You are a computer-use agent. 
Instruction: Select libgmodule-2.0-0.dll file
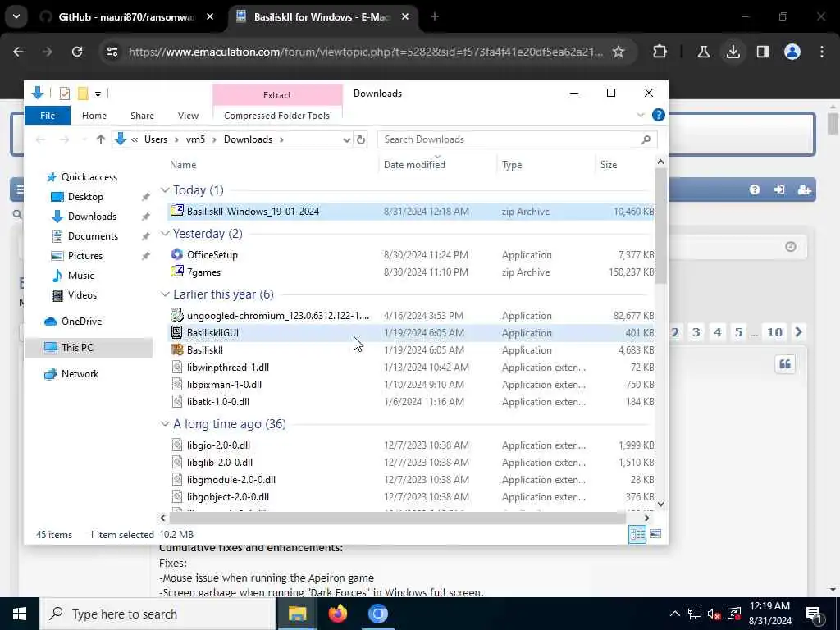pyautogui.click(x=231, y=479)
